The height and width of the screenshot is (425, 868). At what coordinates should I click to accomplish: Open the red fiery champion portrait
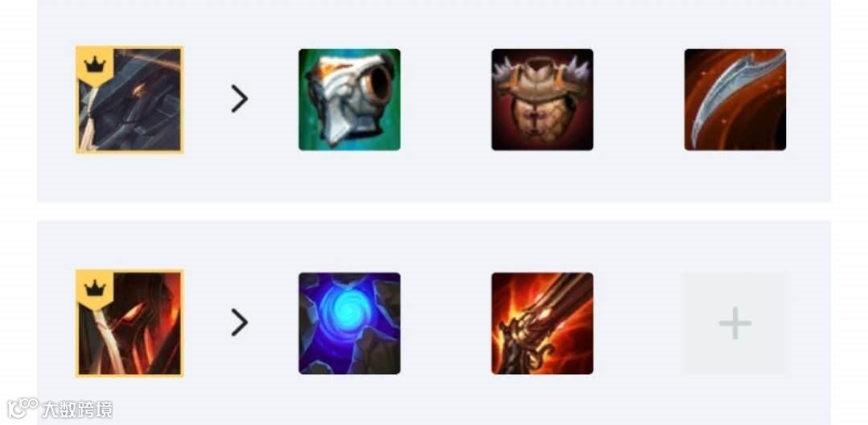129,323
